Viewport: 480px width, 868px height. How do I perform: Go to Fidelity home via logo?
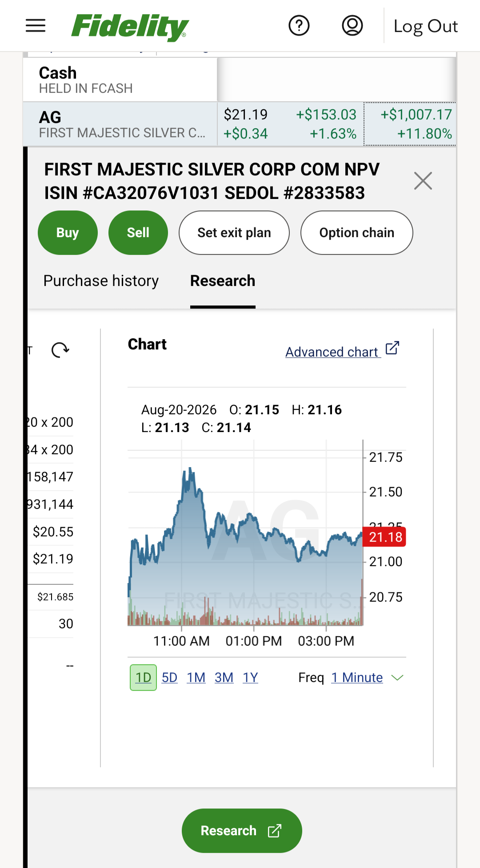(130, 27)
